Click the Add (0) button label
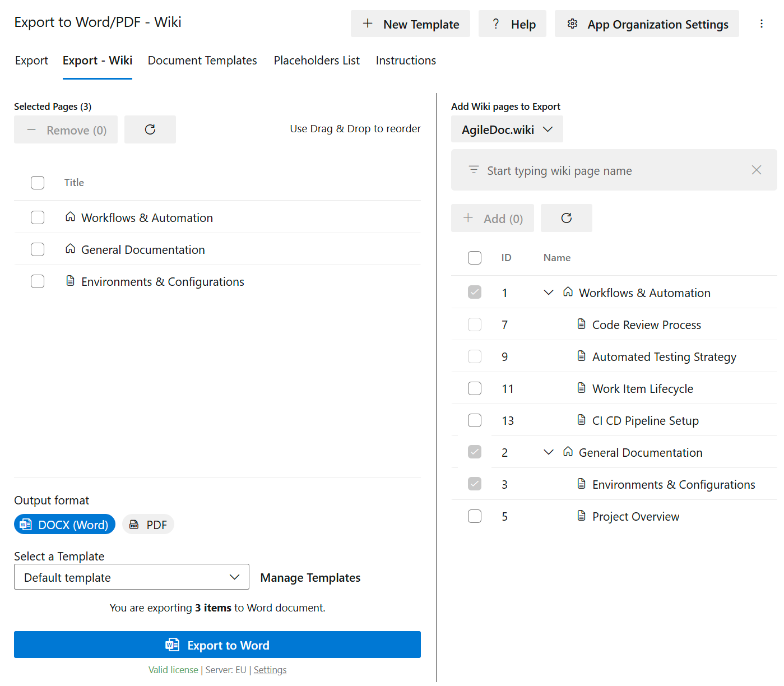Image resolution: width=784 pixels, height=686 pixels. [503, 219]
